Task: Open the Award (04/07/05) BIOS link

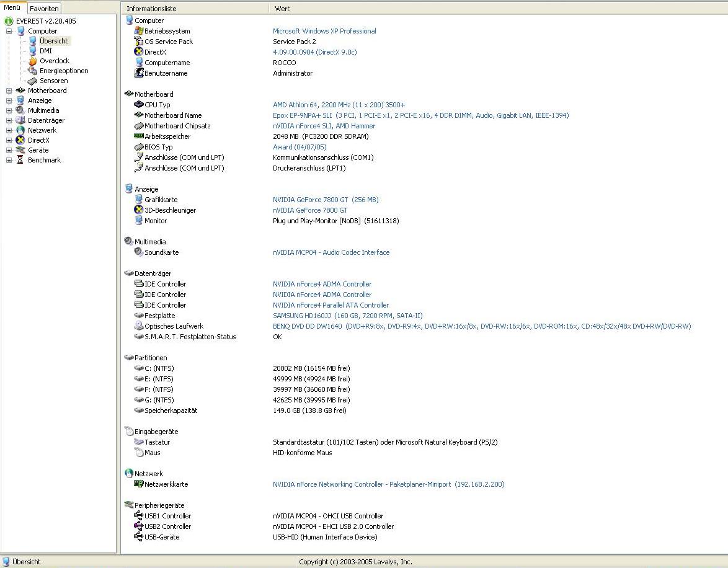Action: (x=300, y=147)
